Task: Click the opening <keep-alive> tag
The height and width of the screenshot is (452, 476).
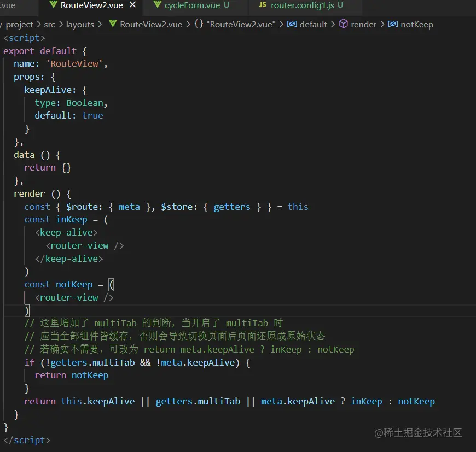Action: tap(66, 232)
